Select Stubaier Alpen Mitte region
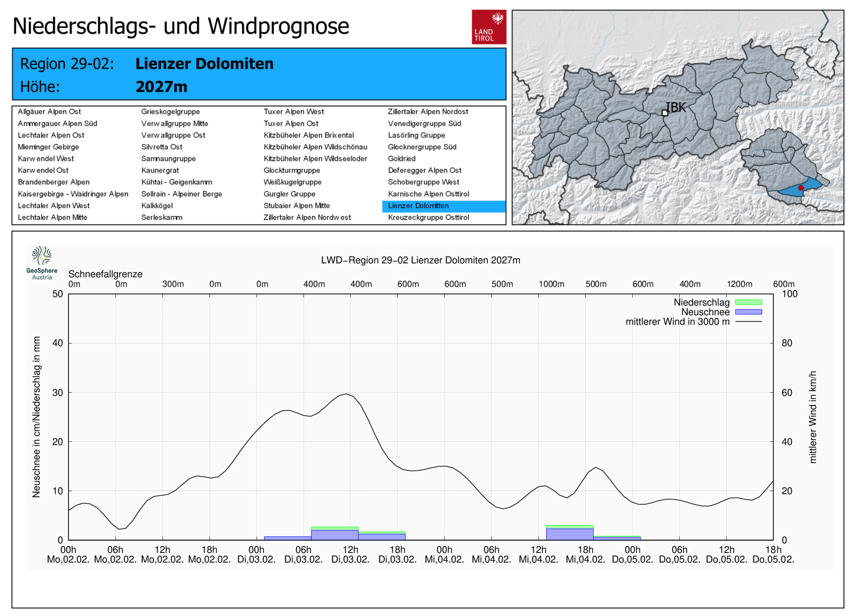The image size is (855, 616). pyautogui.click(x=296, y=206)
